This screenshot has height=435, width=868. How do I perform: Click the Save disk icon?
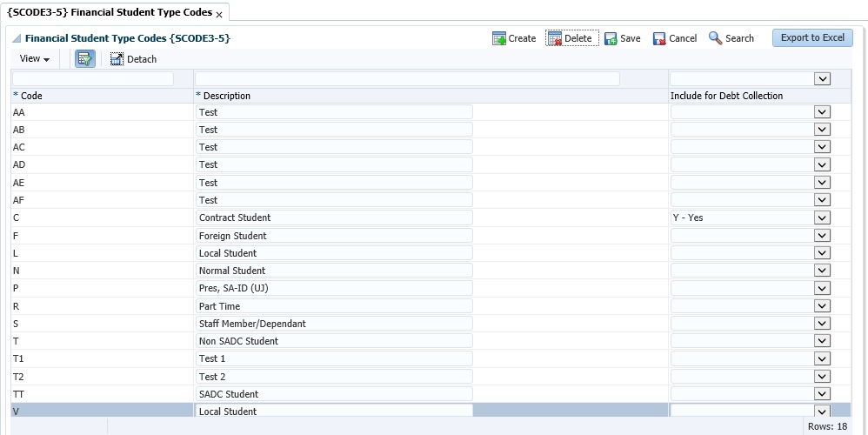(611, 38)
